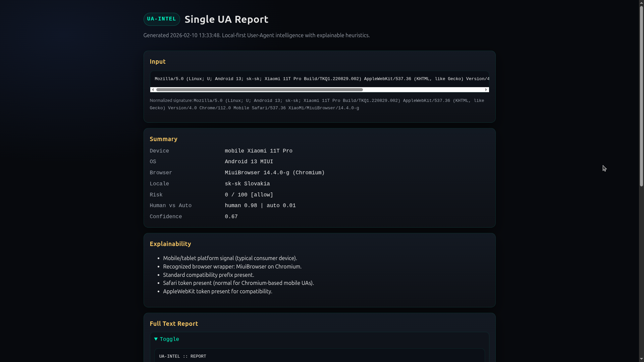The image size is (644, 362).
Task: Click the vertical scrollbar down arrow
Action: pyautogui.click(x=641, y=359)
